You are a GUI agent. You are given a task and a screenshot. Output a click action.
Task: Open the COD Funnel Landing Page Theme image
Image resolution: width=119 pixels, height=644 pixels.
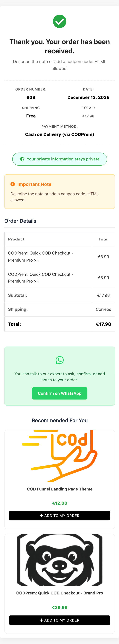tap(59, 456)
